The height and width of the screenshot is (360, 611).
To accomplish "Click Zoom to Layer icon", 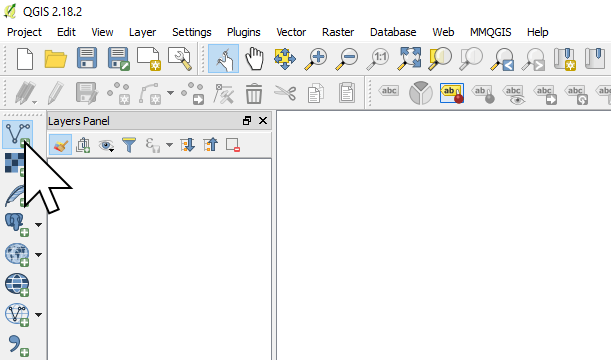I will point(471,59).
